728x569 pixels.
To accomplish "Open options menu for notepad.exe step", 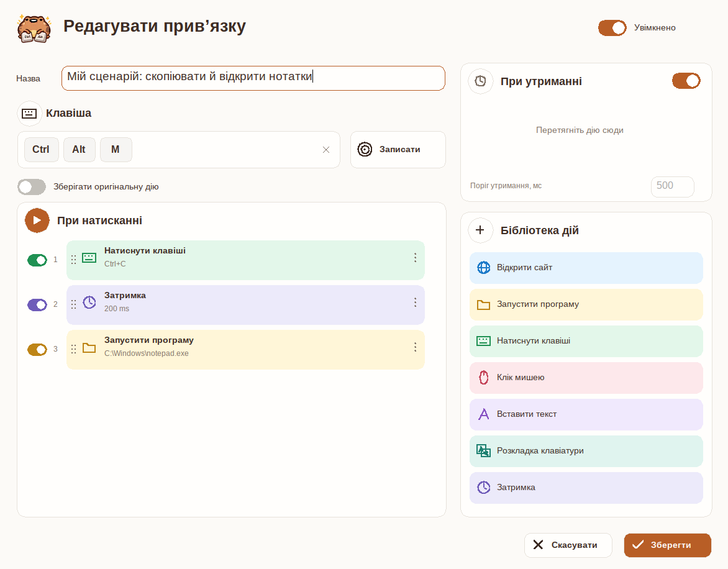I will 415,347.
